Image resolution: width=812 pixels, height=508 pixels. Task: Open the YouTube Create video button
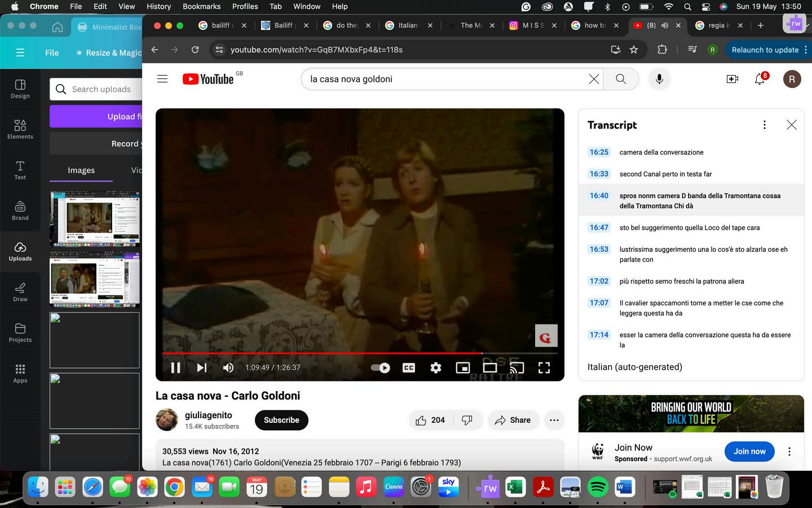click(732, 79)
